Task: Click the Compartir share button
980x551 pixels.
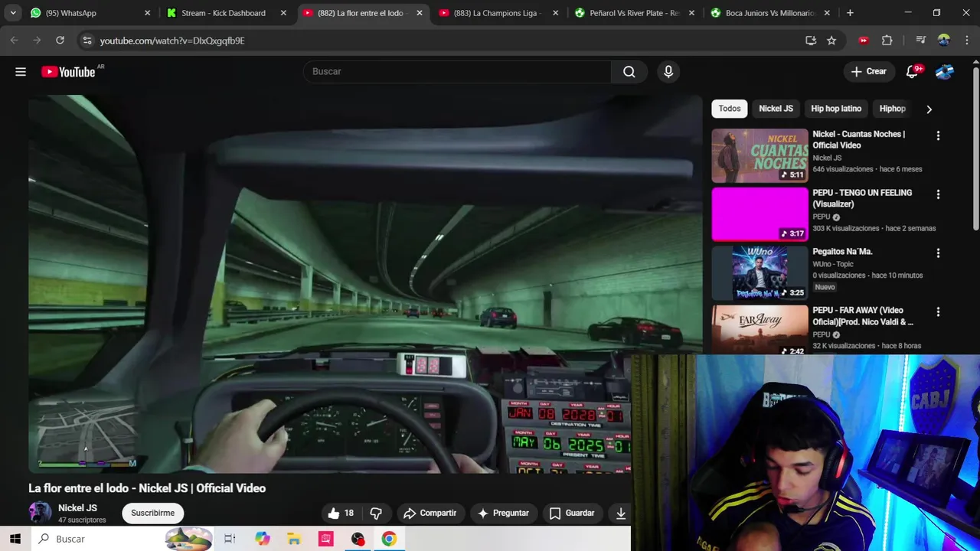Action: tap(430, 513)
